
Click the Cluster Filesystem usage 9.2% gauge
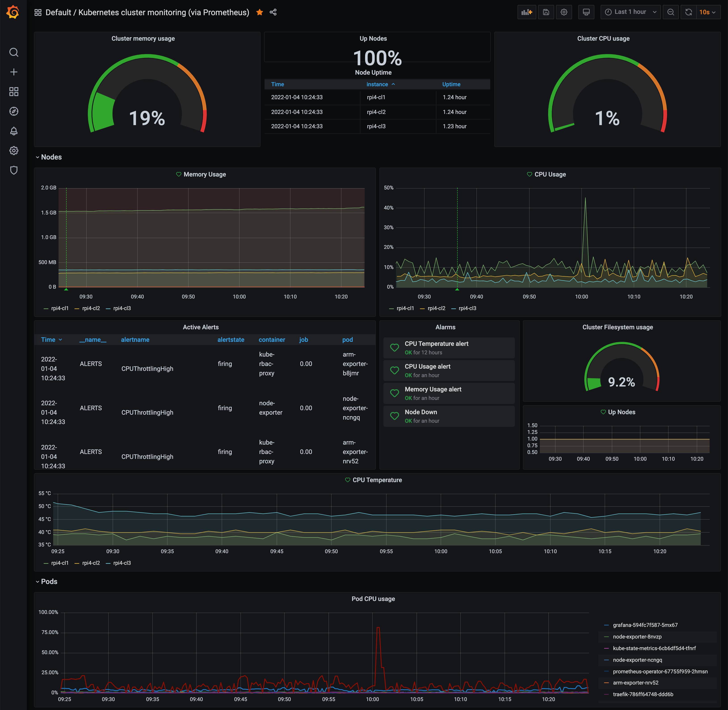click(622, 367)
